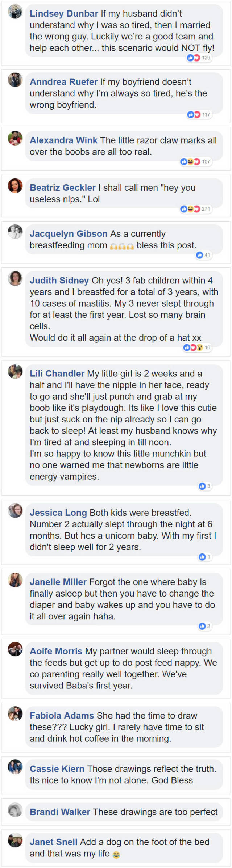The image size is (232, 868).
Task: Open Beatriz Geckler's profile name link
Action: click(62, 188)
